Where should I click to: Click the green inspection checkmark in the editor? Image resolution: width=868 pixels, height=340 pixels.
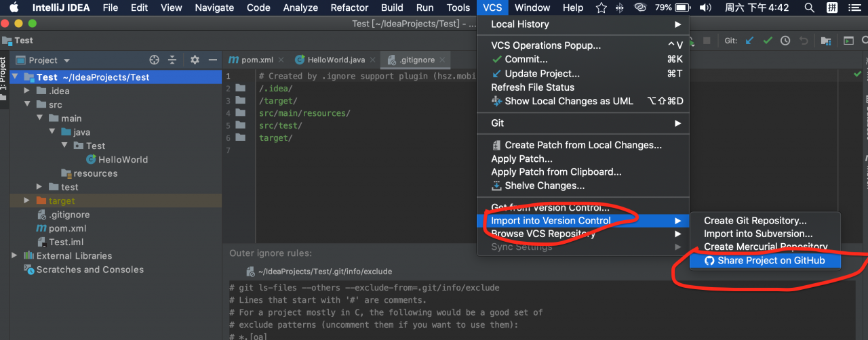858,73
